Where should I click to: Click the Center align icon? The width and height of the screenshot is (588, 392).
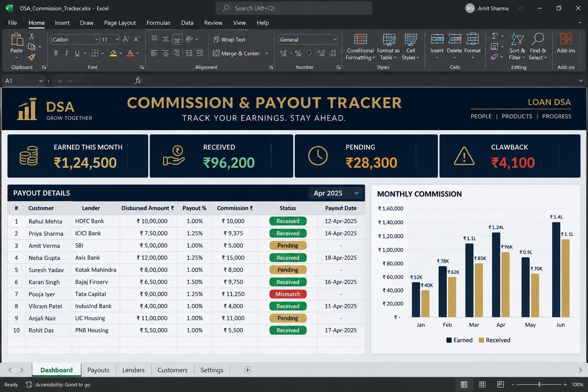165,53
